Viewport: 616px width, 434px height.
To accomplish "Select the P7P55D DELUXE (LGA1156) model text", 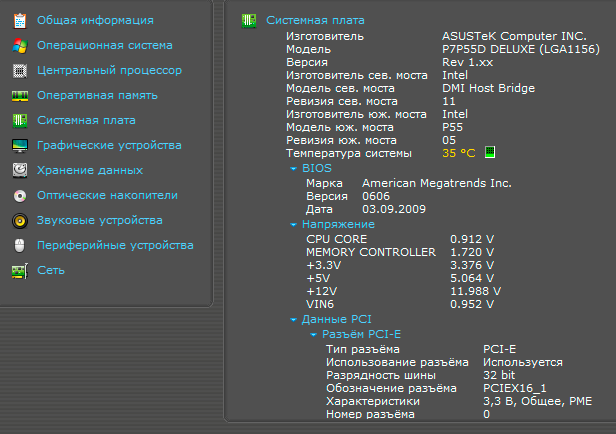I will [521, 49].
